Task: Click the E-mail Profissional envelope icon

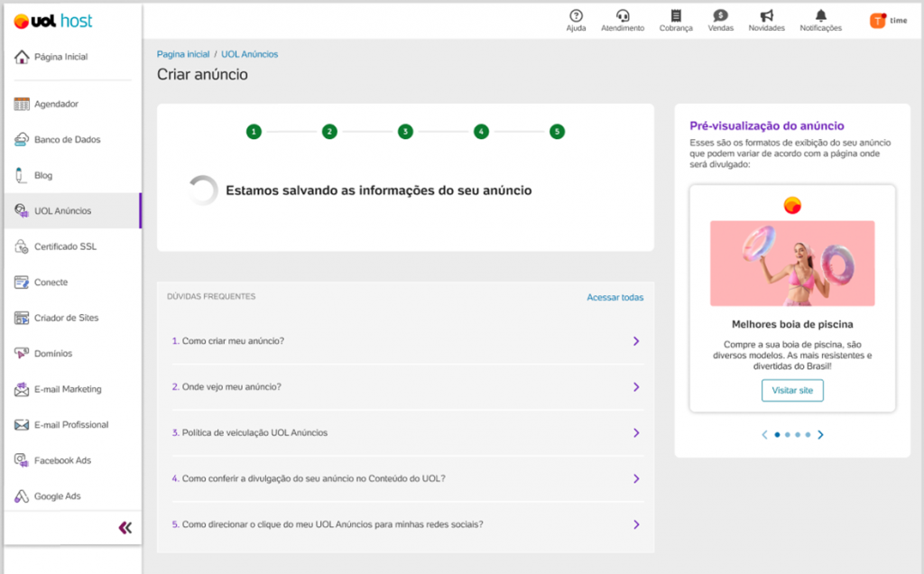Action: (x=22, y=425)
